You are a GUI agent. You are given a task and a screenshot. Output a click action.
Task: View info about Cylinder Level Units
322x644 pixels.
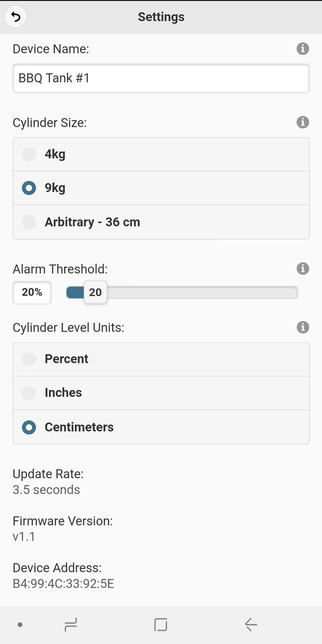tap(303, 327)
